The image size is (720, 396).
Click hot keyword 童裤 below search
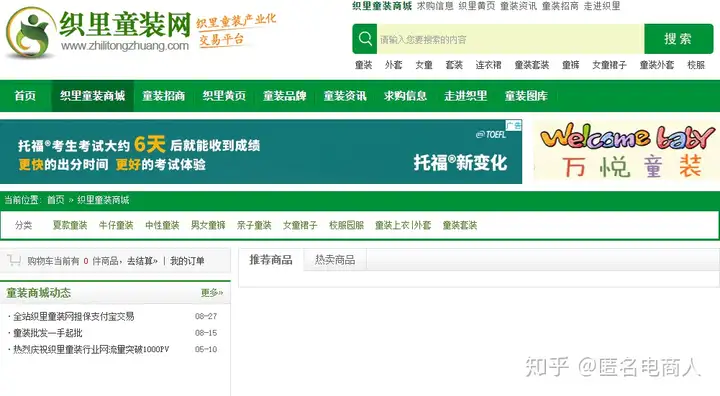point(571,65)
